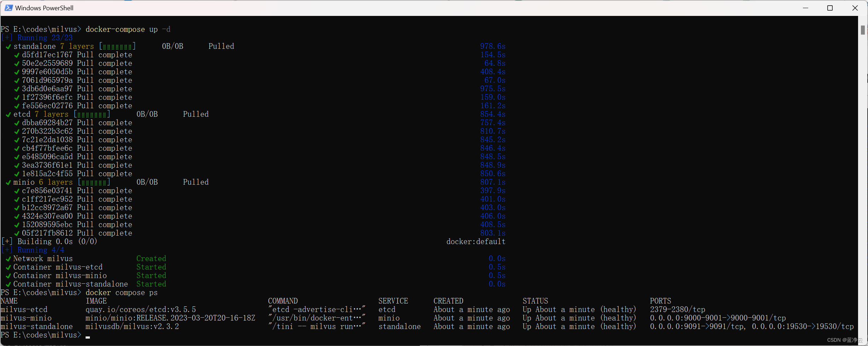Click layer hash 7061d965979a
Screen dimensions: 868x346
click(x=47, y=80)
